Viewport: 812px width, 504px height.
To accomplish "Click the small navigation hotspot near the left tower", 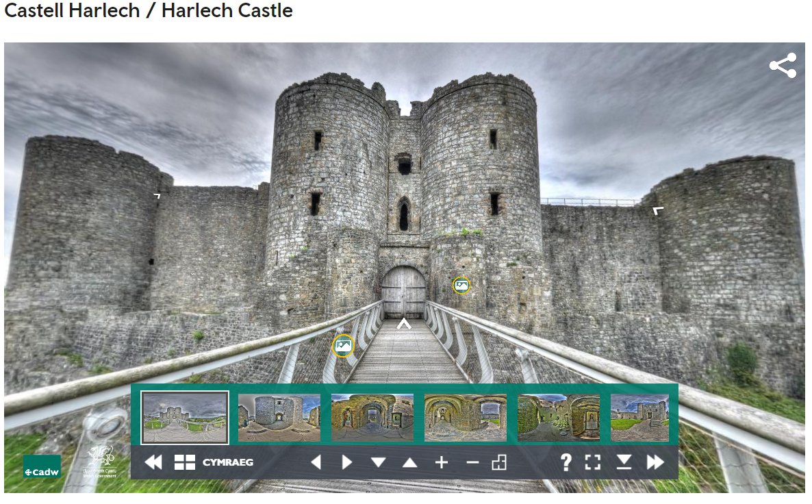I will point(157,196).
